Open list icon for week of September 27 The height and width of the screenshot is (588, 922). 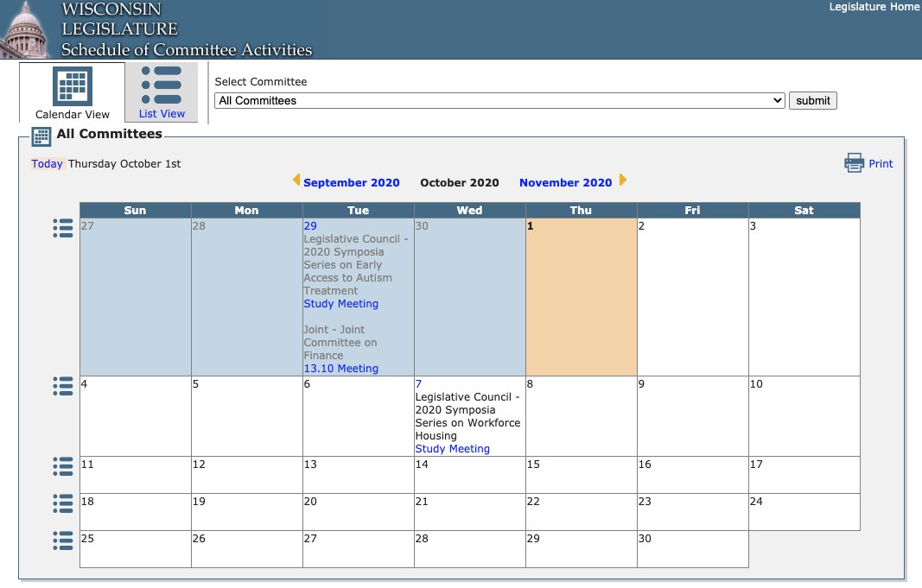click(63, 228)
